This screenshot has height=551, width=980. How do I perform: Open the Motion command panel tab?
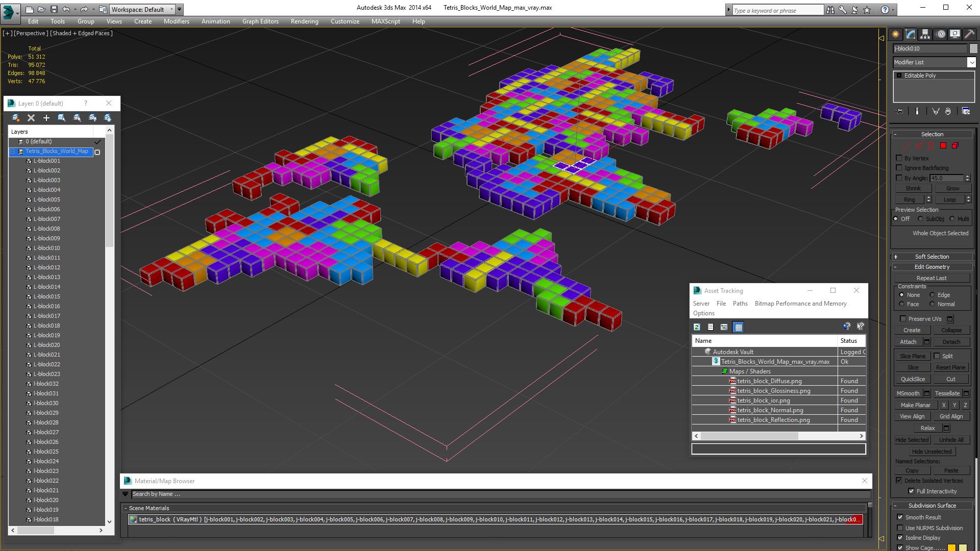941,34
